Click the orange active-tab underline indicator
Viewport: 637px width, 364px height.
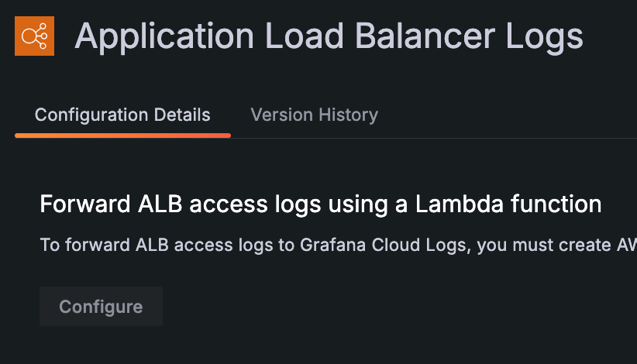click(122, 136)
